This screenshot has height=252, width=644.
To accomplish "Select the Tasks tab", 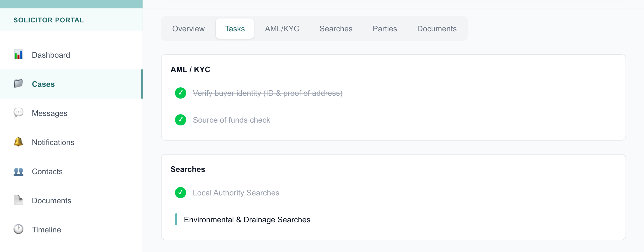I will click(x=235, y=29).
